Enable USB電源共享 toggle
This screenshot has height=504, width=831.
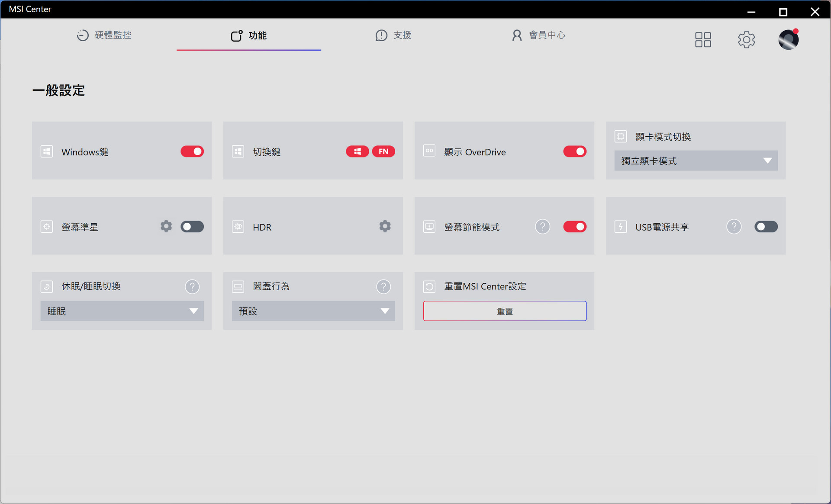[766, 227]
